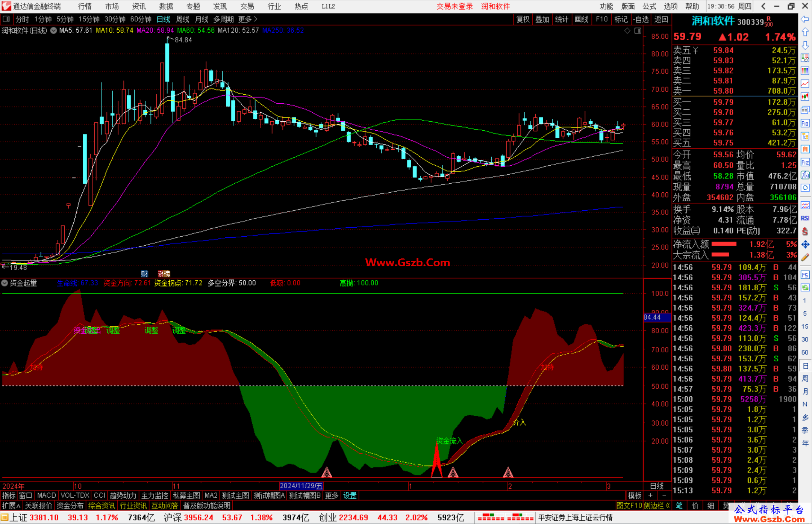Viewport: 812px width, 524px height.
Task: Click the 2024/11/29 date marker on timeline
Action: [x=301, y=486]
